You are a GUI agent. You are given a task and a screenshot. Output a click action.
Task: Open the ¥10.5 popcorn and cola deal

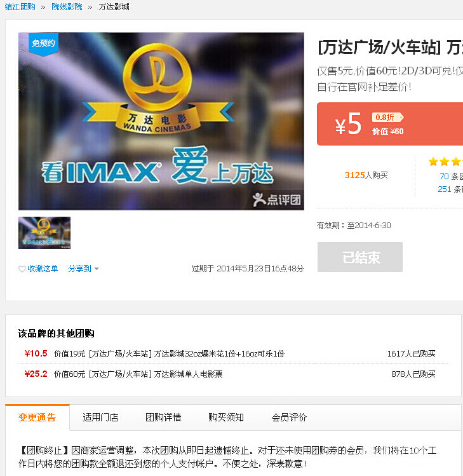click(187, 354)
